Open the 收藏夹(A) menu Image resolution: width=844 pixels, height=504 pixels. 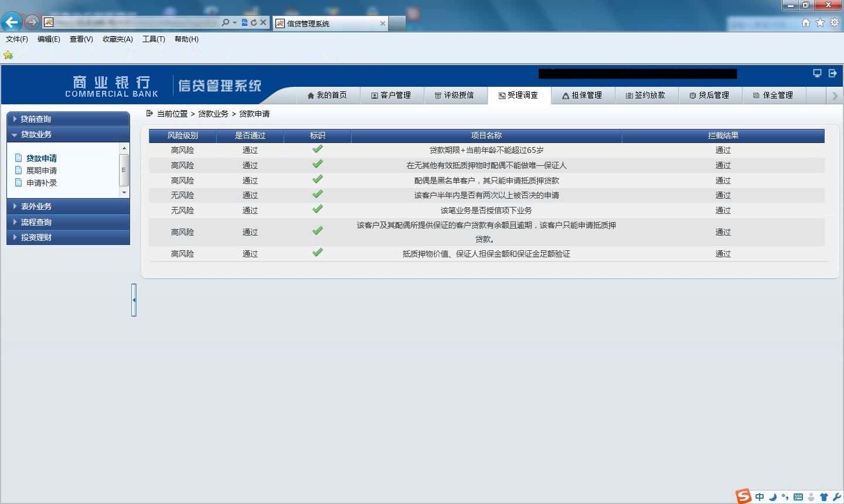point(118,39)
